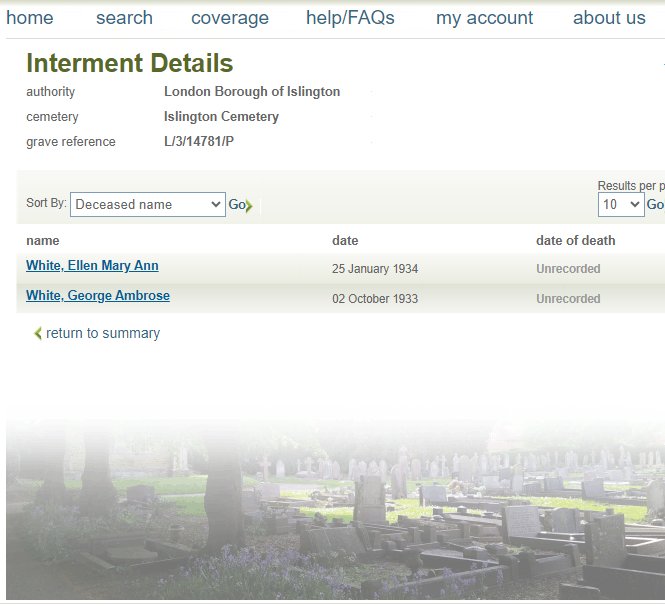Viewport: 665px width, 606px height.
Task: Open the Sort By dropdown
Action: (147, 204)
